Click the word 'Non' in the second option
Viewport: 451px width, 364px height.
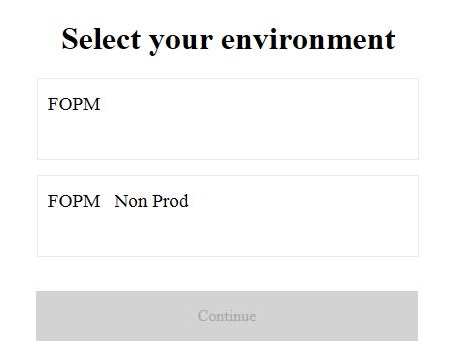pyautogui.click(x=130, y=201)
